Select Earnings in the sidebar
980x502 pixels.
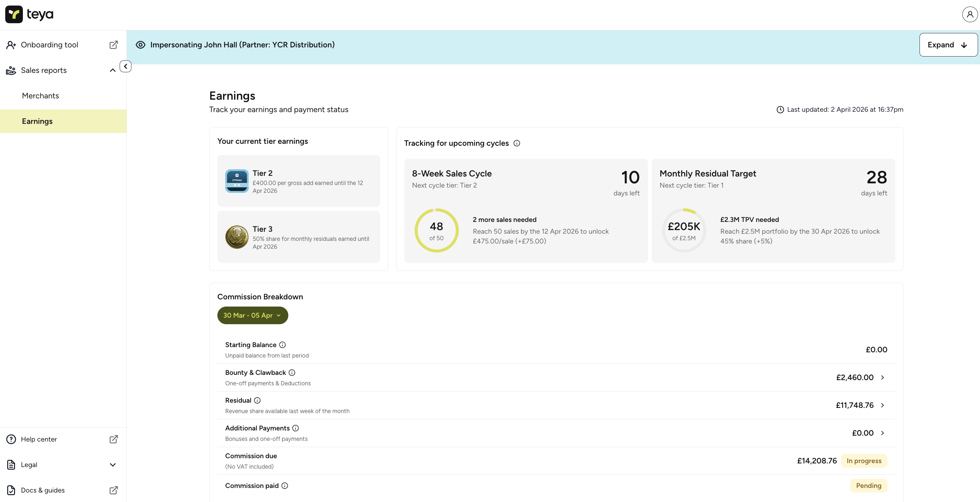(x=63, y=121)
